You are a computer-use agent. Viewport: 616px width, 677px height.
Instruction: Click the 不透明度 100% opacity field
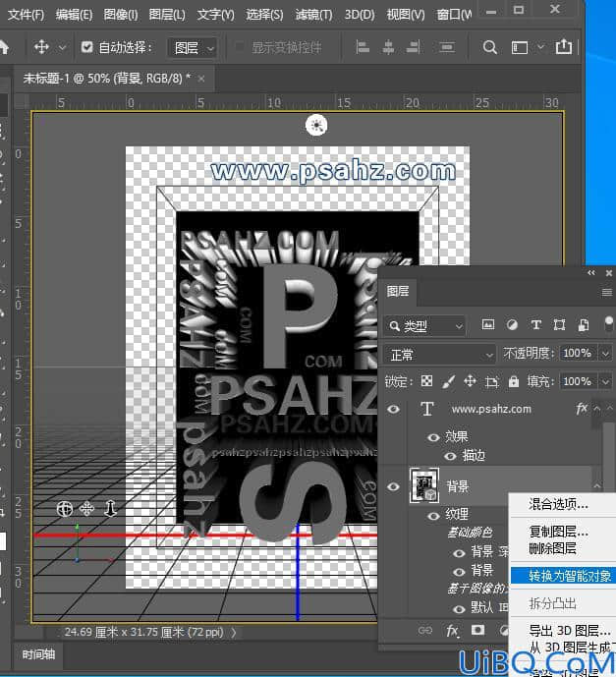click(579, 353)
